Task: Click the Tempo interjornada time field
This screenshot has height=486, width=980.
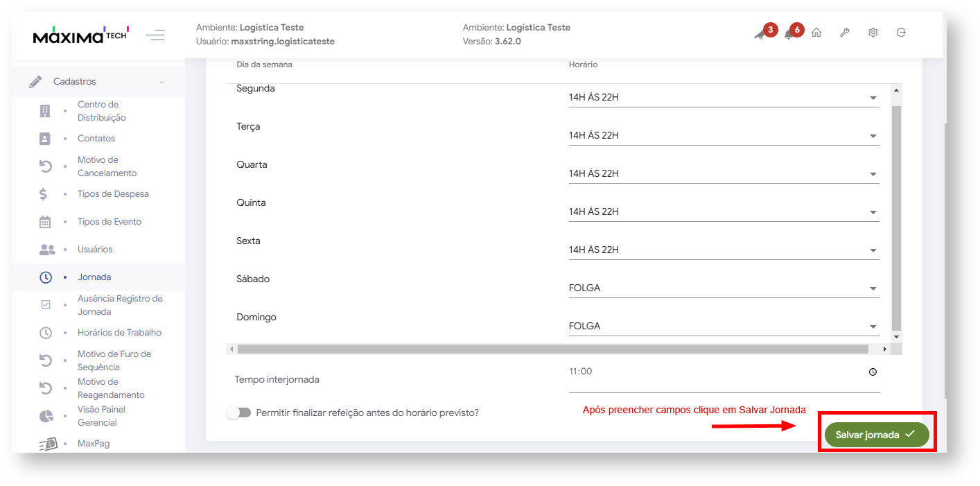Action: coord(714,372)
